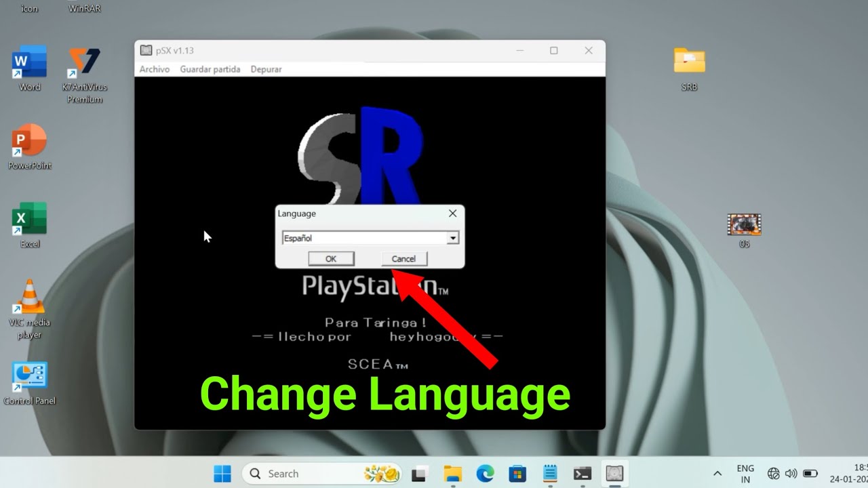Open Microsoft Store from the taskbar
The height and width of the screenshot is (488, 868).
[517, 473]
